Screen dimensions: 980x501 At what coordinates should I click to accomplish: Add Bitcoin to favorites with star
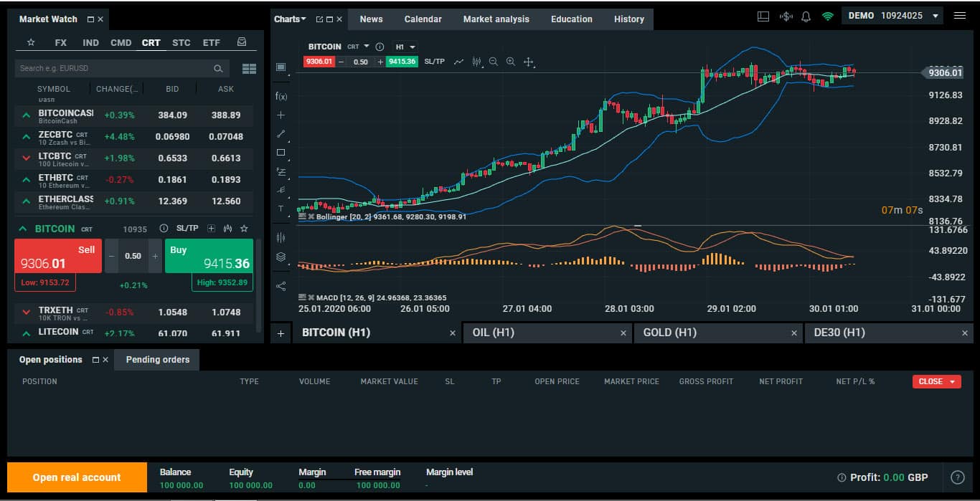(244, 229)
